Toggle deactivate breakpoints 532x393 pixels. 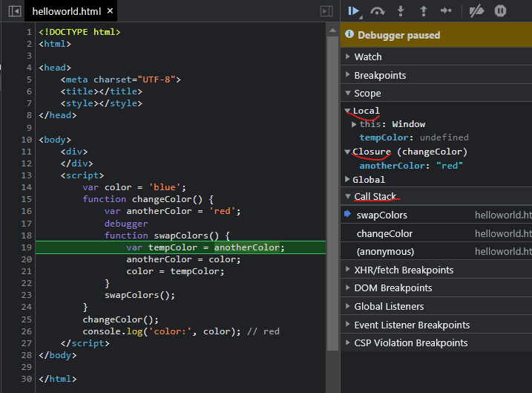tap(477, 10)
